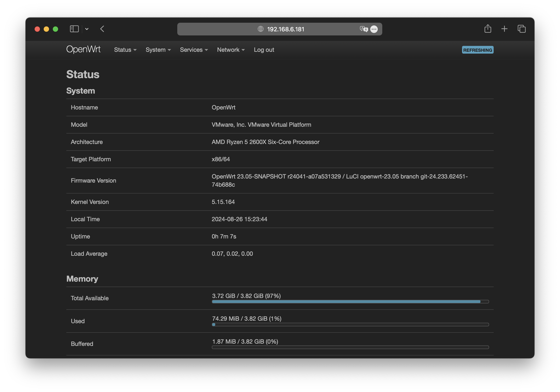The image size is (560, 392).
Task: Toggle the REFRESHING status indicator
Action: [477, 50]
